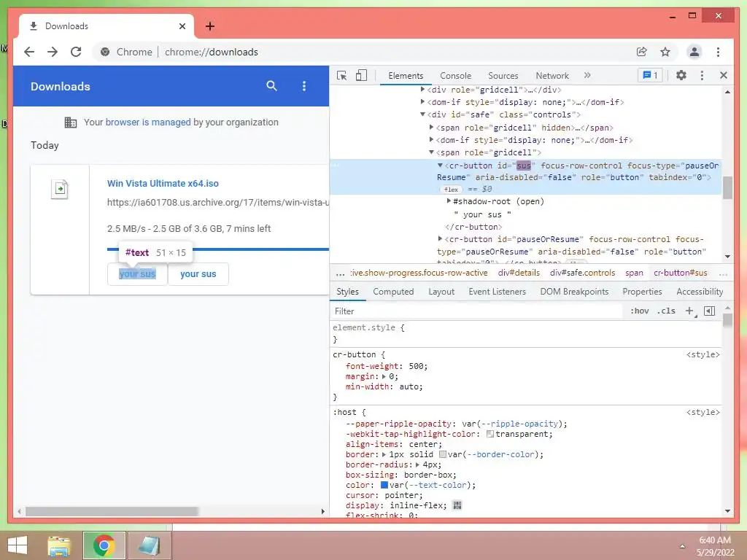Click the second 'your sus' button

(x=198, y=274)
